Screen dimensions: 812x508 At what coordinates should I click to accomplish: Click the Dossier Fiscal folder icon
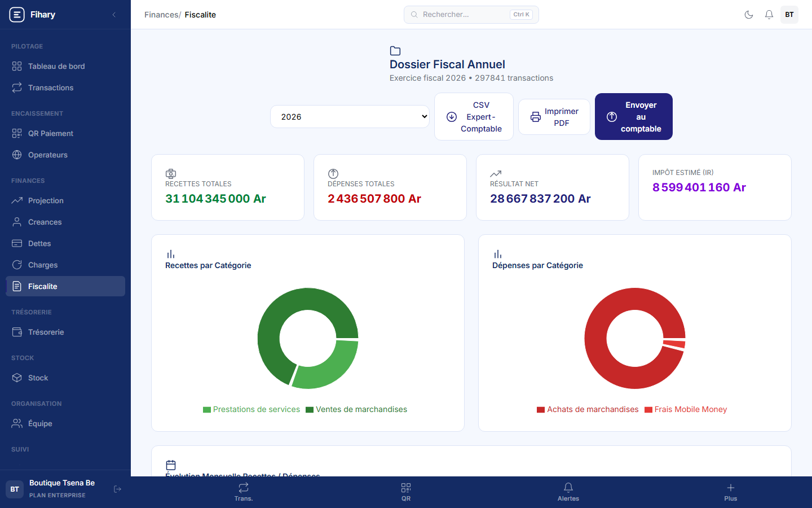(395, 51)
